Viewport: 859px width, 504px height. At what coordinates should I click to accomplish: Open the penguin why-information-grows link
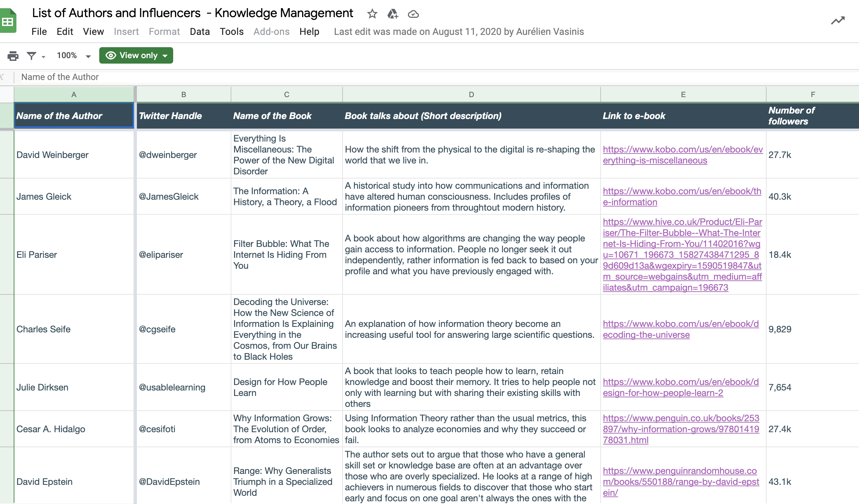[681, 429]
